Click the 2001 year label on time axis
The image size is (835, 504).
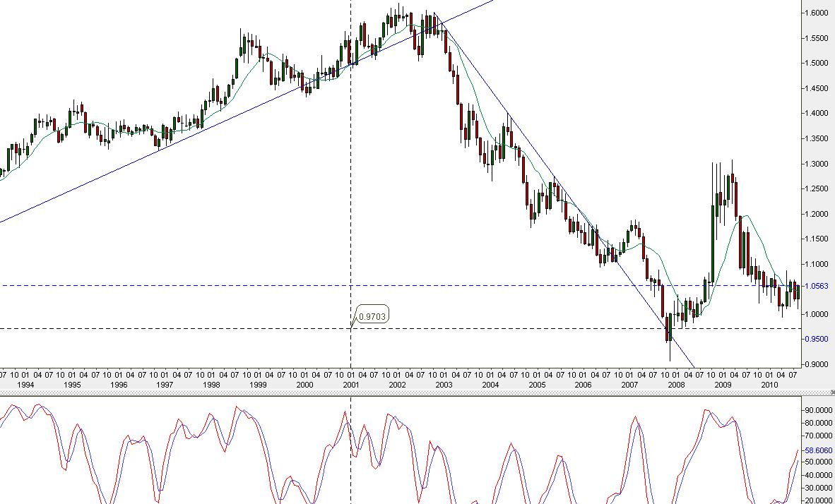click(x=351, y=384)
